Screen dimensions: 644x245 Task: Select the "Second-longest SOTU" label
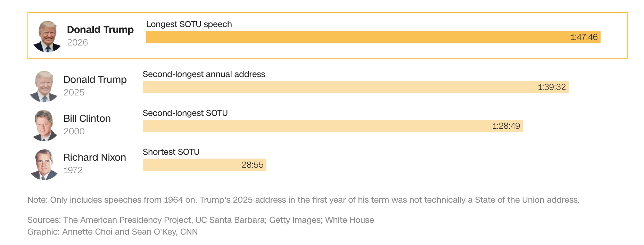click(185, 113)
